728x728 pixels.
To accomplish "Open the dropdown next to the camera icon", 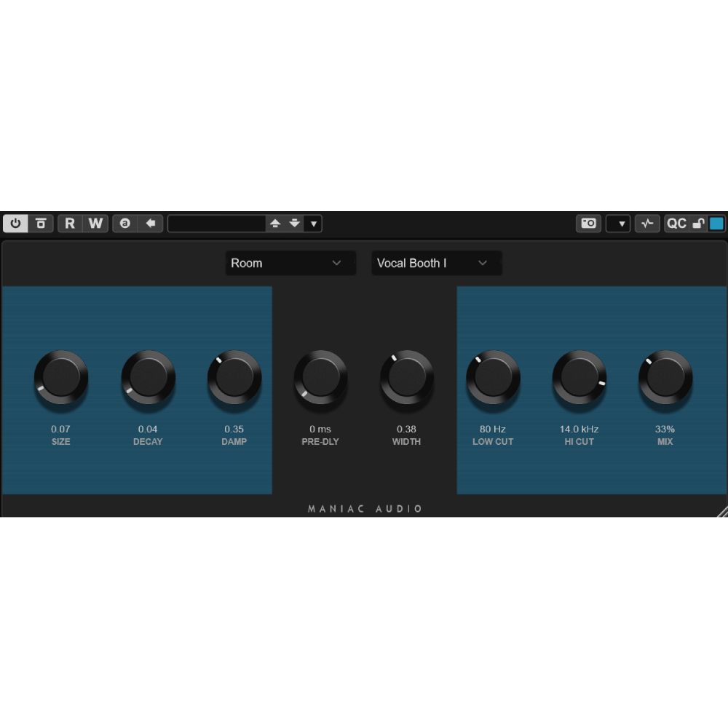I will [x=619, y=223].
